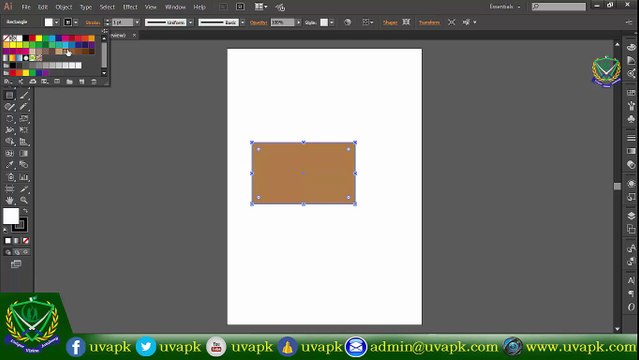The width and height of the screenshot is (639, 360).
Task: Click New Color Group folder icon
Action: click(x=70, y=82)
